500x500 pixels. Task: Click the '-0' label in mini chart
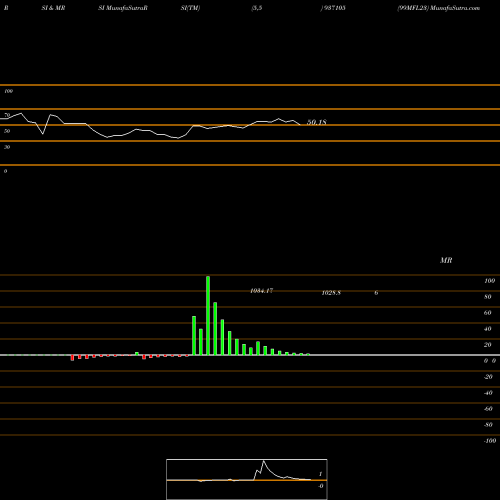(321, 486)
